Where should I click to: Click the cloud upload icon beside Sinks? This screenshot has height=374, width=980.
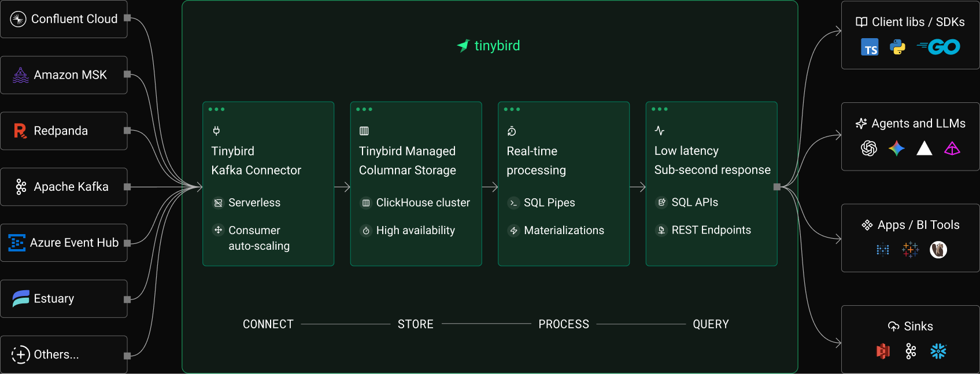(x=894, y=327)
